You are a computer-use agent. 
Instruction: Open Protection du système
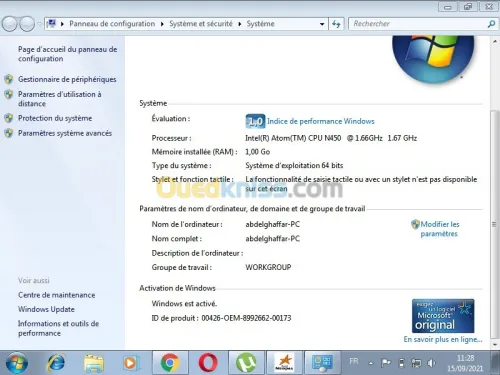[55, 118]
